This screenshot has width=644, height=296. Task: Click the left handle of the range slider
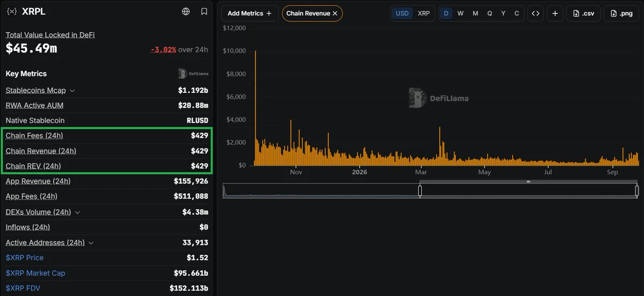coord(420,190)
